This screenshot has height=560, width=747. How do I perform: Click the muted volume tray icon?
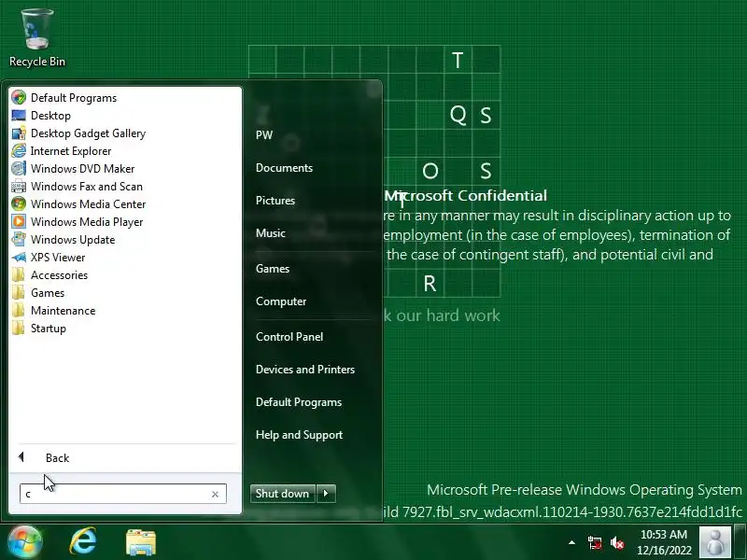pyautogui.click(x=617, y=542)
